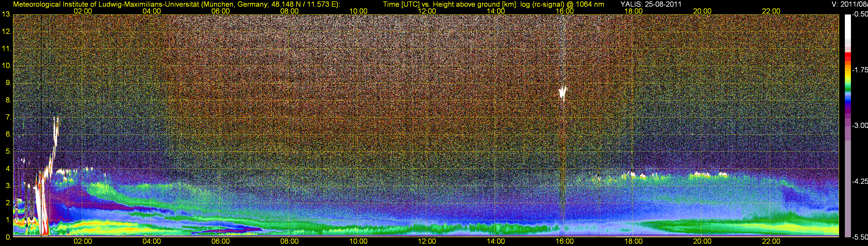Select '02:00' on the bottom time axis
This screenshot has width=868, height=246.
(83, 241)
